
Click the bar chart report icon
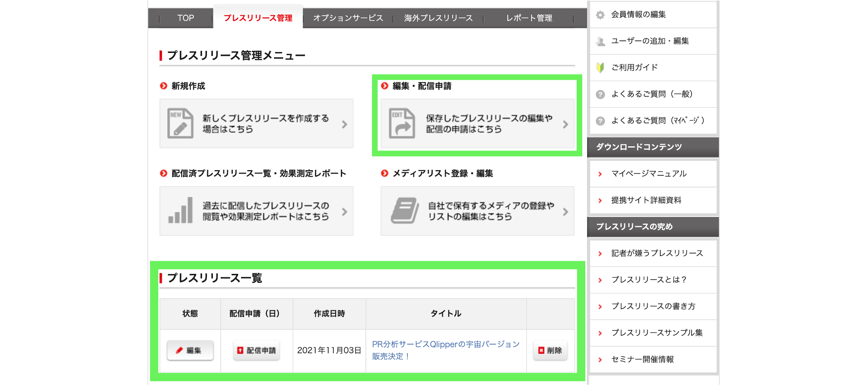(180, 211)
